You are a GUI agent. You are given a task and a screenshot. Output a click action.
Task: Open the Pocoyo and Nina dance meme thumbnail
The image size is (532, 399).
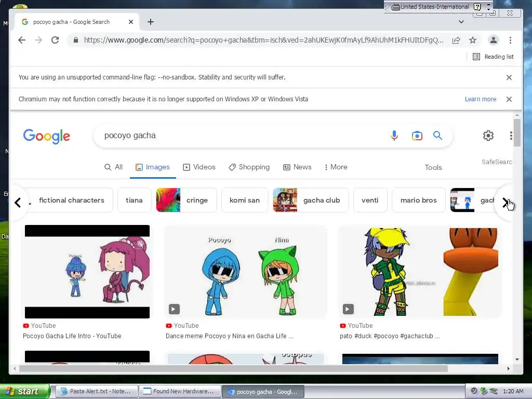(246, 271)
